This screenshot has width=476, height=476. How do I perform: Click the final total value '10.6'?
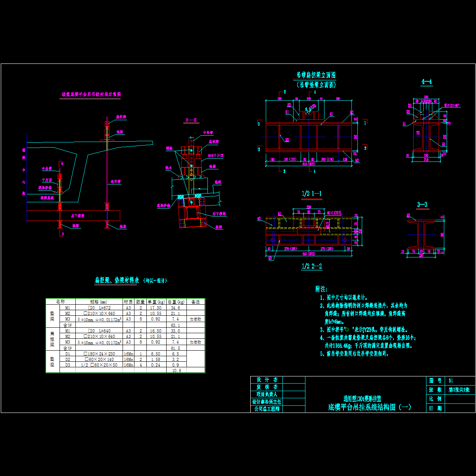[x=176, y=370]
